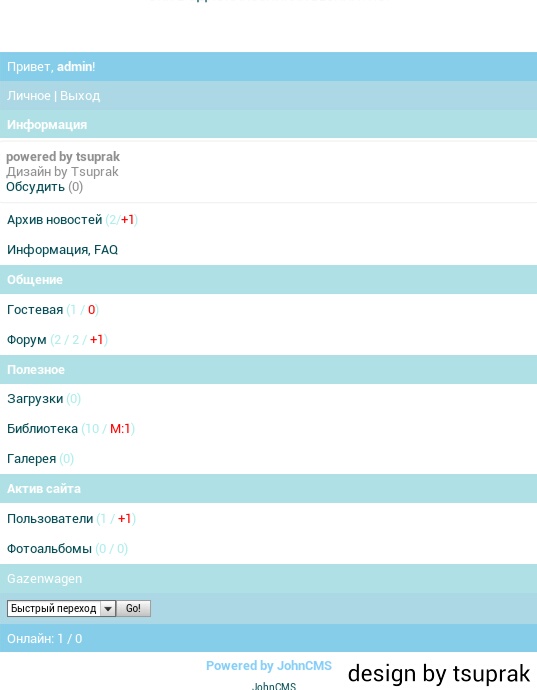Screen dimensions: 537x690
Task: Click the Go! button
Action: [133, 609]
